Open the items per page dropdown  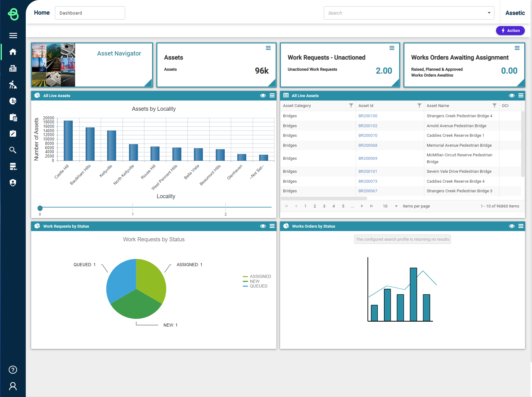(396, 206)
